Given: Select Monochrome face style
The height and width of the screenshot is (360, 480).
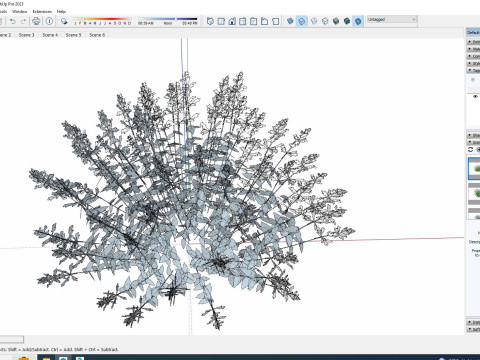Looking at the screenshot, I should tap(358, 21).
